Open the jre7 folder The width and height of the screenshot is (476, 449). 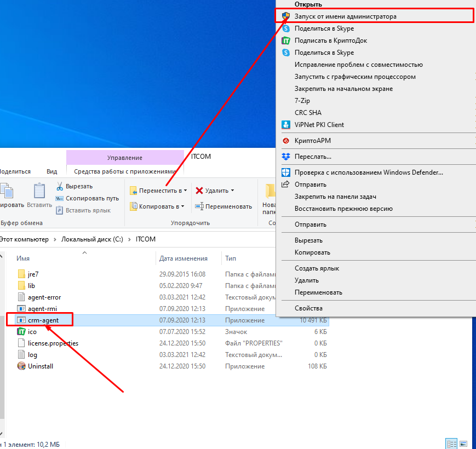pyautogui.click(x=33, y=274)
